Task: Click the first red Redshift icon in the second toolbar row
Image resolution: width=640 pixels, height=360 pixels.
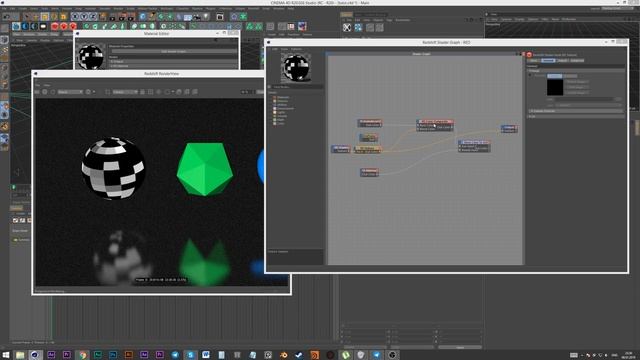Action: pos(55,27)
